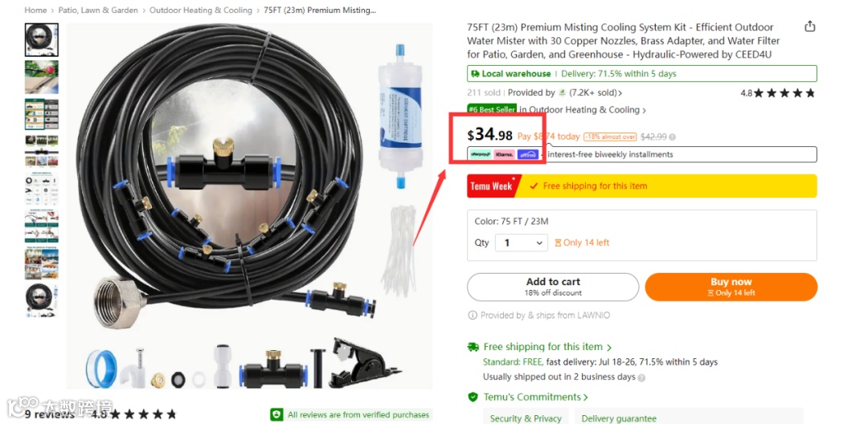
Task: Click the green shield Temu's Commitments icon
Action: [x=473, y=397]
